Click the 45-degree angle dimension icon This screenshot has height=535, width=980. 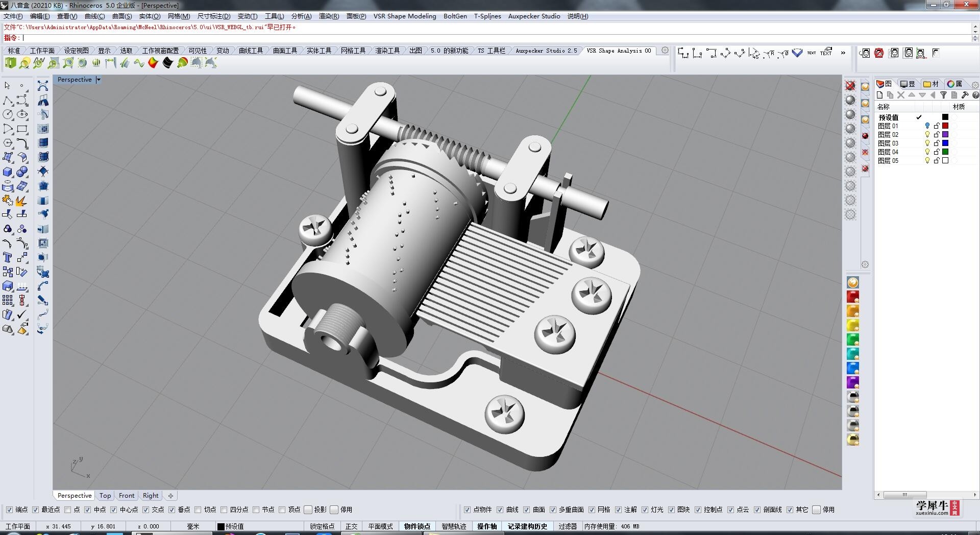click(754, 53)
